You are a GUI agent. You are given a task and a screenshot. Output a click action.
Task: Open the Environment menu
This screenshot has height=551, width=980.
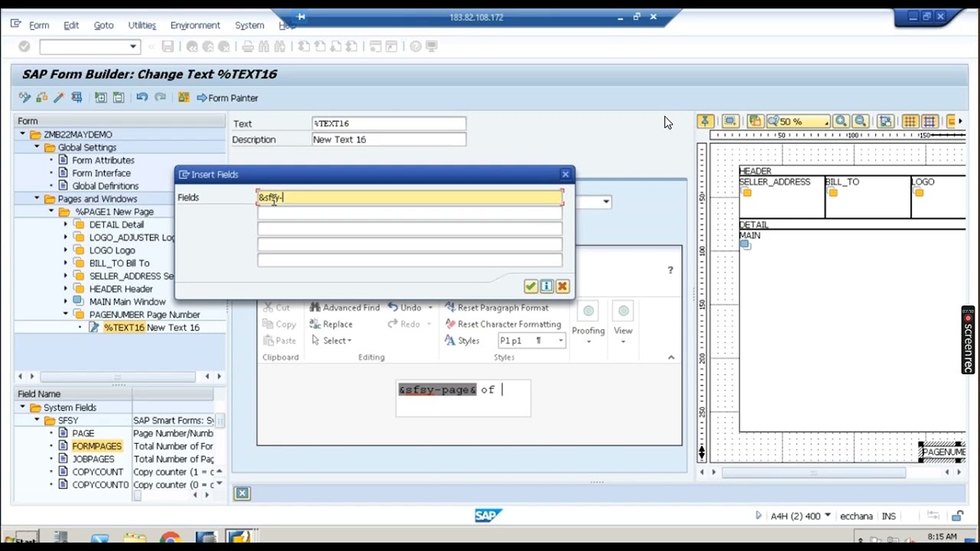195,25
